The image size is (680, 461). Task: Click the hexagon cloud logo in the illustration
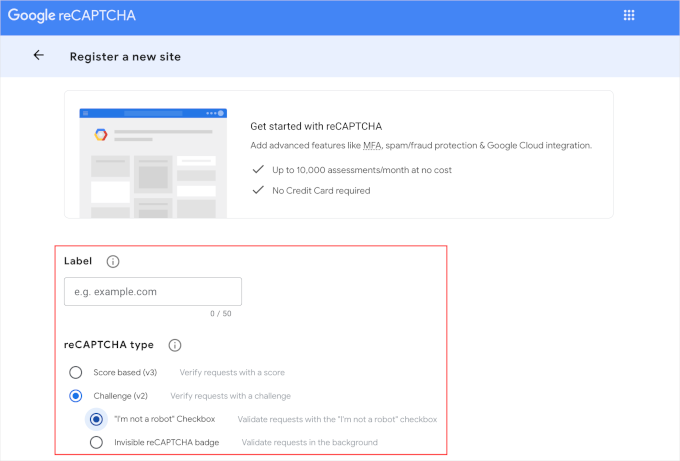pos(101,135)
